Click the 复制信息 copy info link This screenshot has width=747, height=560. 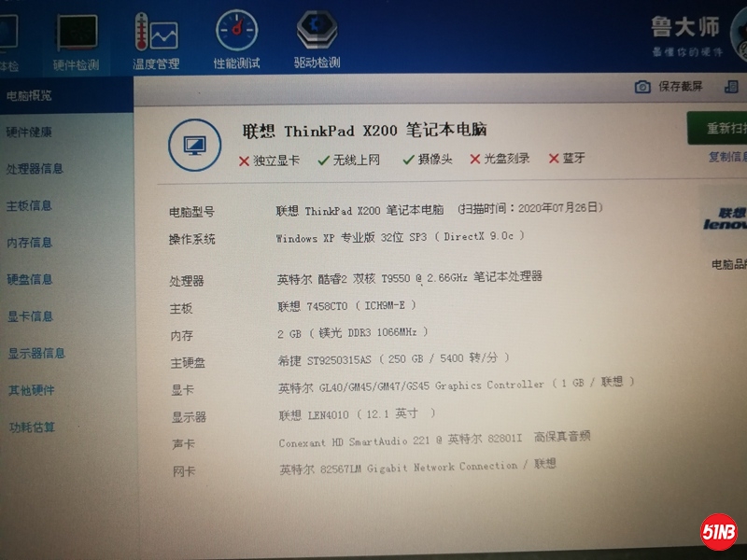click(x=727, y=157)
